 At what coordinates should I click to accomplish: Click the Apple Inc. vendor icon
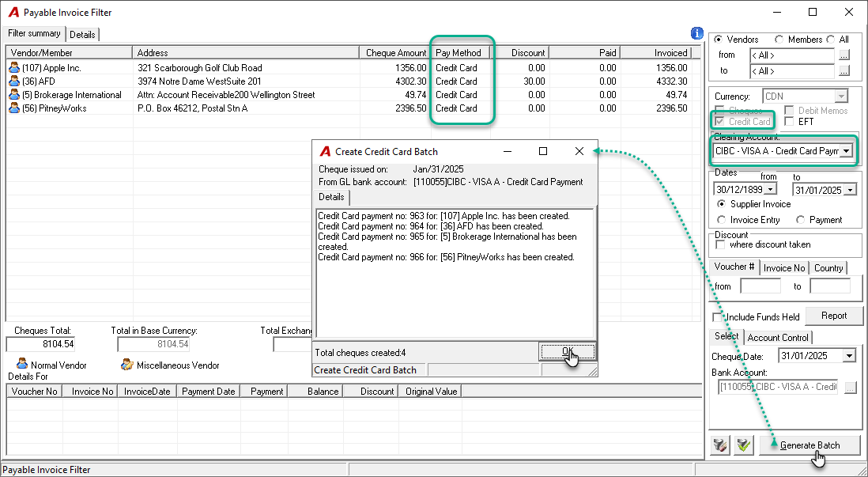coord(14,67)
